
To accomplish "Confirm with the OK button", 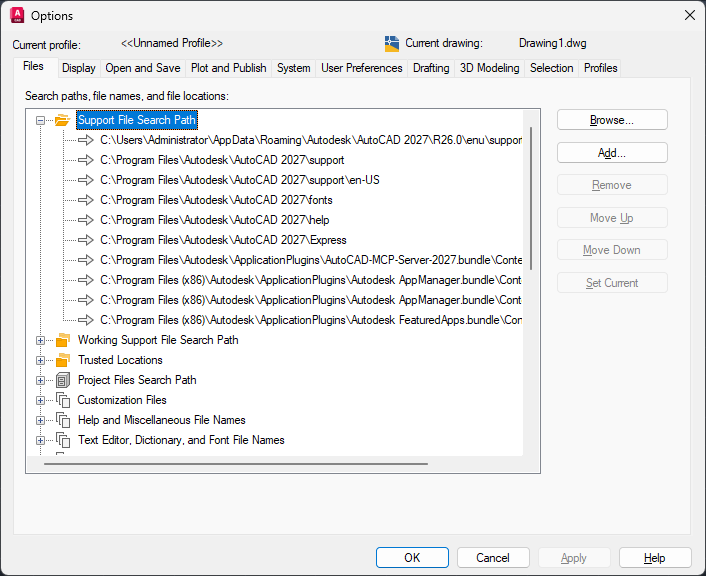I will click(412, 558).
